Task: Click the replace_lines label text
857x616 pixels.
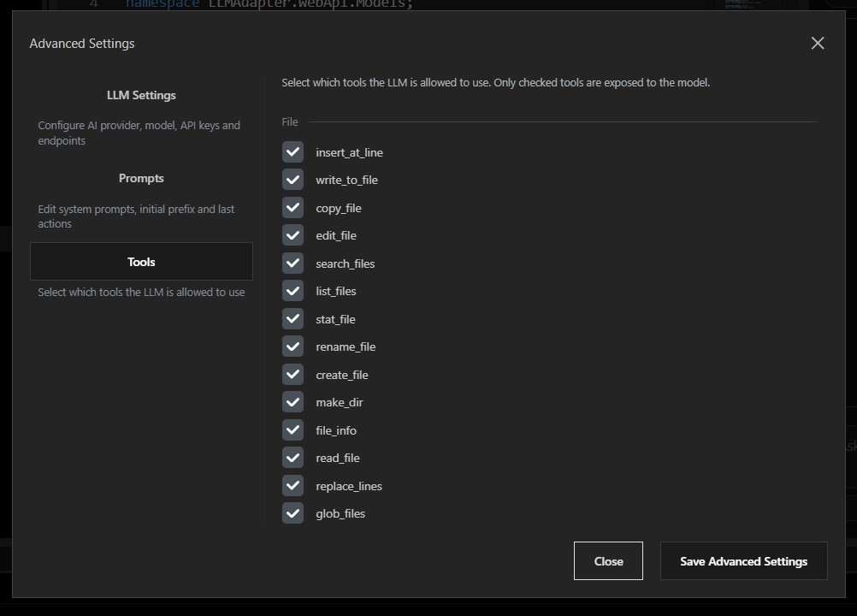Action: coord(349,487)
